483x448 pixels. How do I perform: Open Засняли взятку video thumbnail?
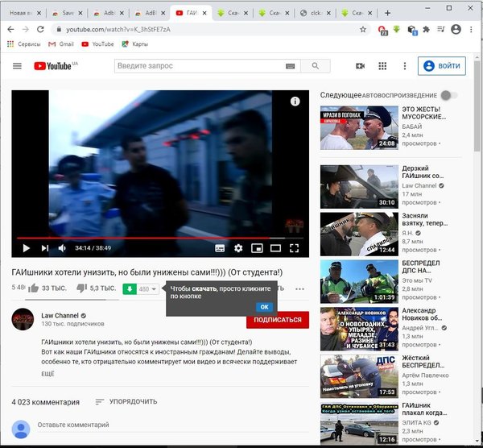pyautogui.click(x=359, y=234)
